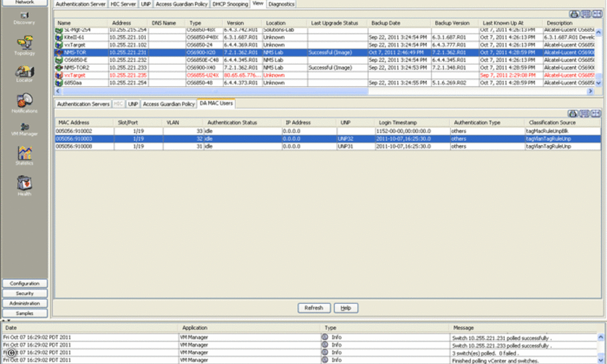
Task: Click the UNP31 cell
Action: pos(356,146)
